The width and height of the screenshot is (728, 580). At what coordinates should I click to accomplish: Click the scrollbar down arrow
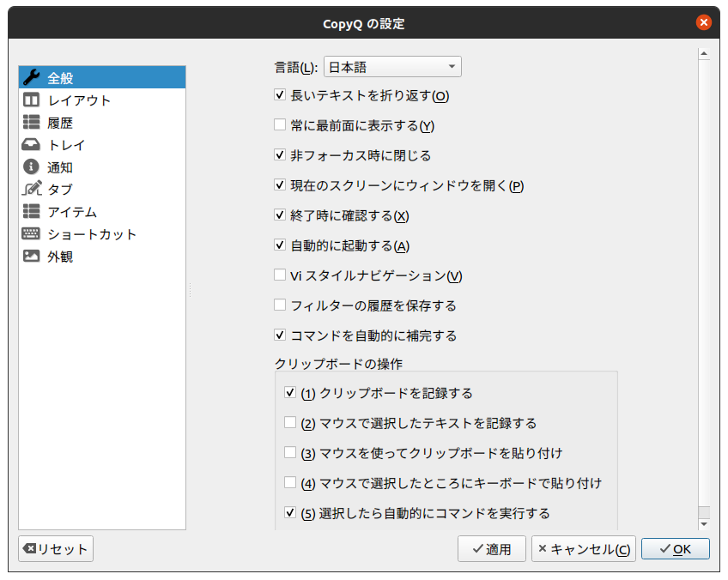pyautogui.click(x=704, y=524)
